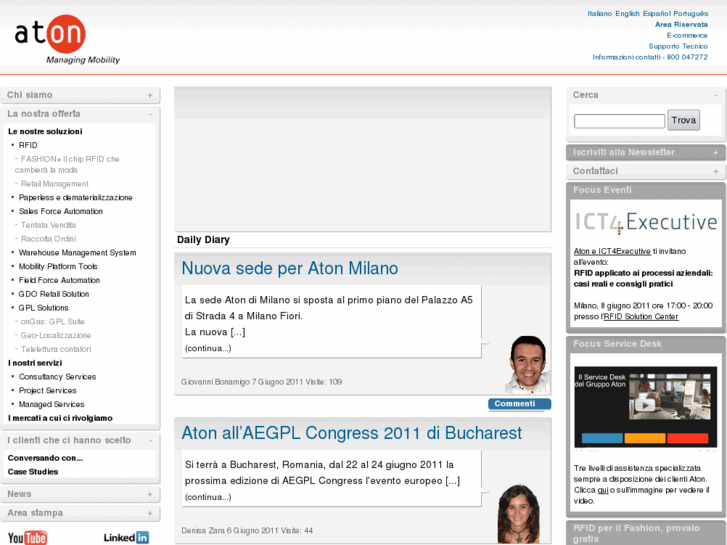Image resolution: width=727 pixels, height=545 pixels.
Task: Open GPL Solutions
Action: 44,308
